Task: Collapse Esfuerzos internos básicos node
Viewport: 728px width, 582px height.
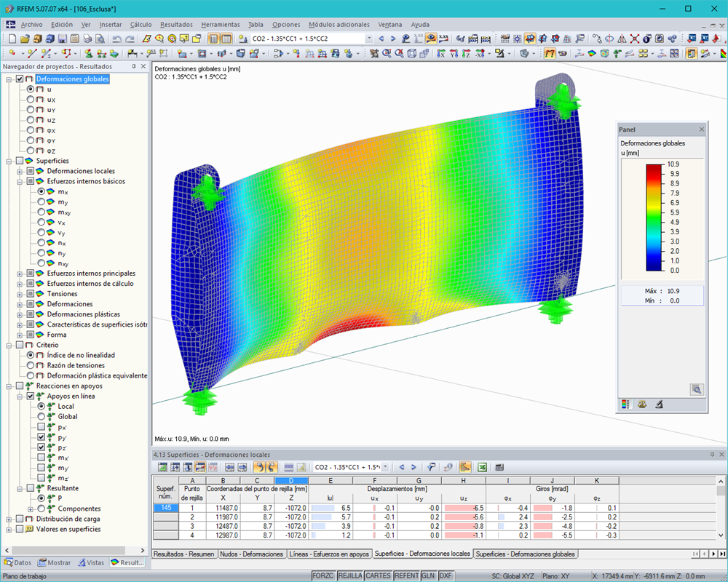Action: click(x=20, y=181)
